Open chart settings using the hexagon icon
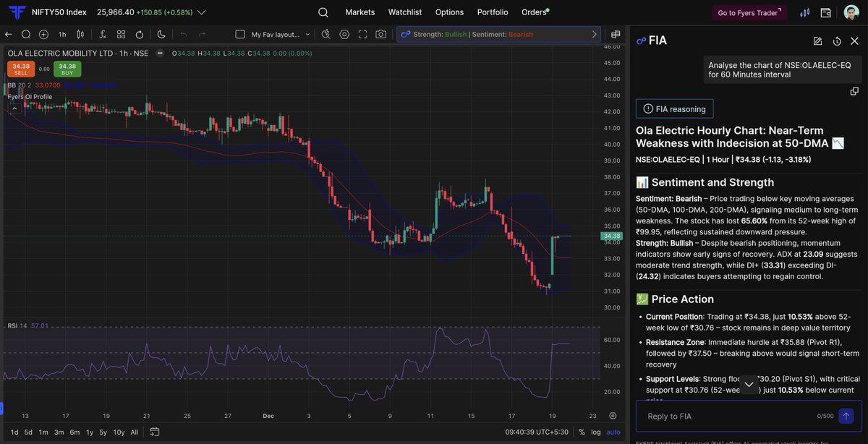The width and height of the screenshot is (868, 444). coord(344,34)
